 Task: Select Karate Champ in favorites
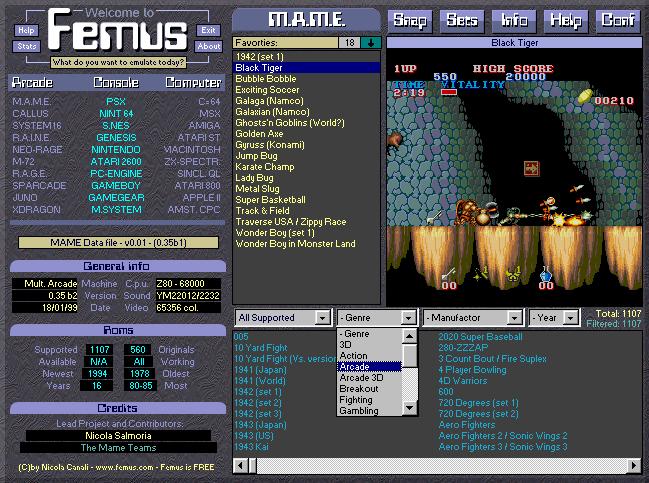[306, 167]
